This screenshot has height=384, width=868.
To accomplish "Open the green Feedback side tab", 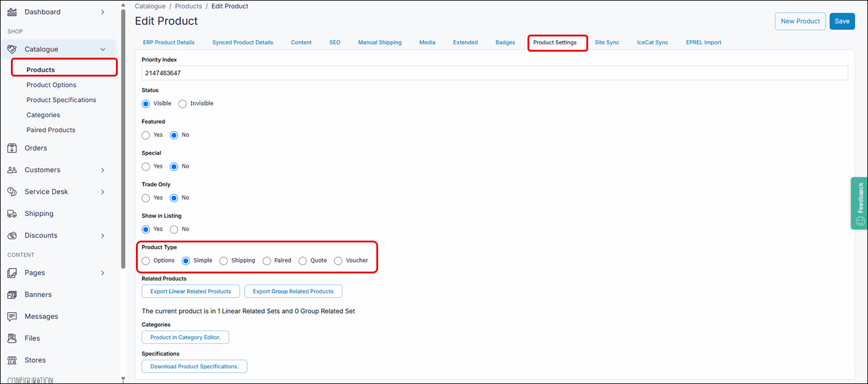I will 860,203.
